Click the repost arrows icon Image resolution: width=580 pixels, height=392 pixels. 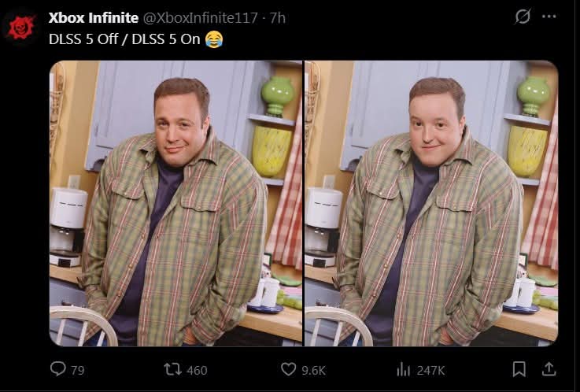click(172, 369)
